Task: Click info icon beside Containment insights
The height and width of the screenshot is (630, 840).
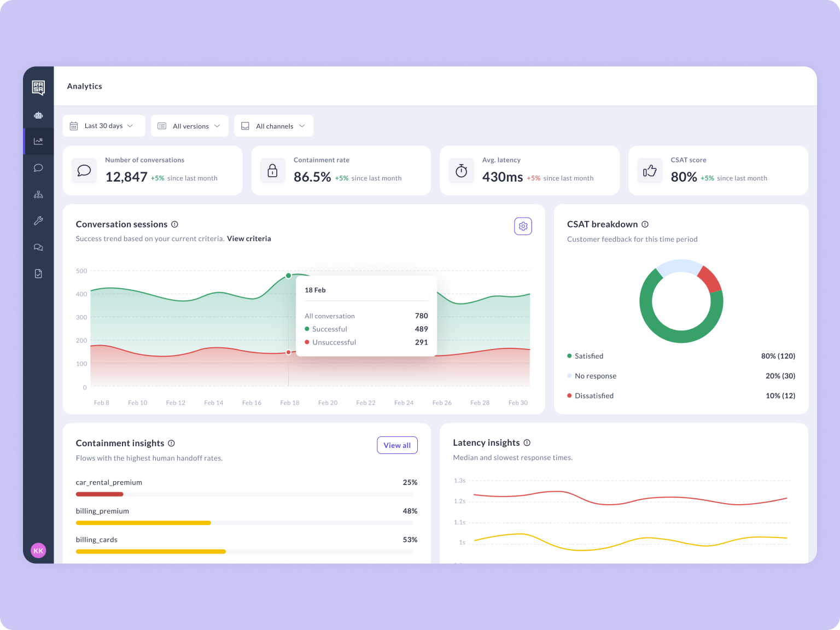Action: click(x=171, y=443)
